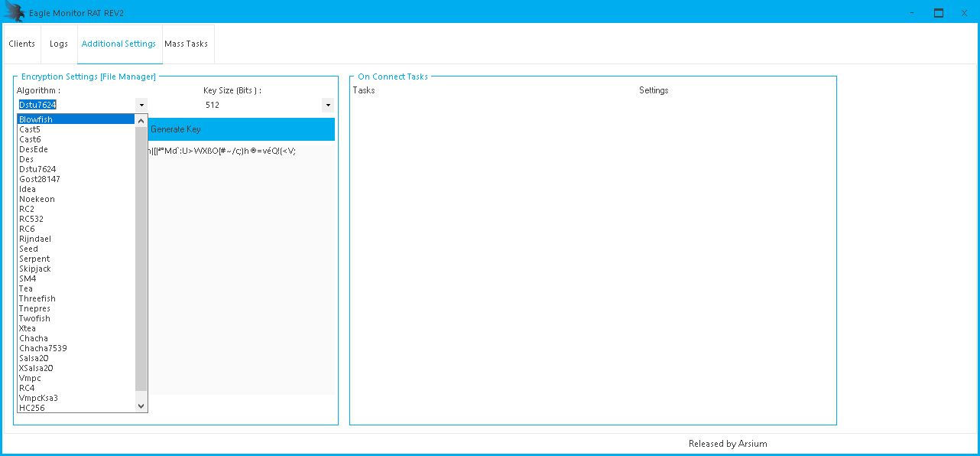Image resolution: width=980 pixels, height=456 pixels.
Task: Minimize the Eagle Monitor window
Action: click(x=913, y=13)
